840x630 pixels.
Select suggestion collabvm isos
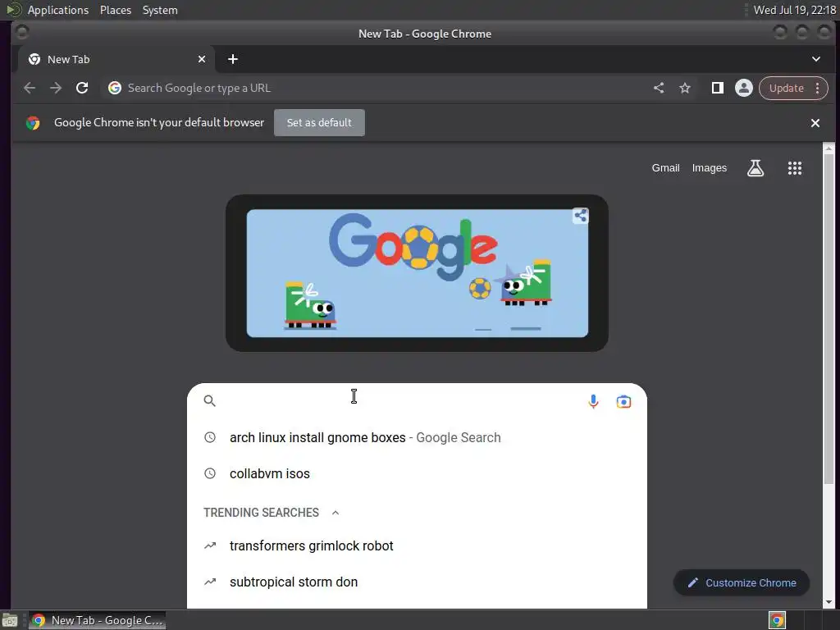pos(417,473)
